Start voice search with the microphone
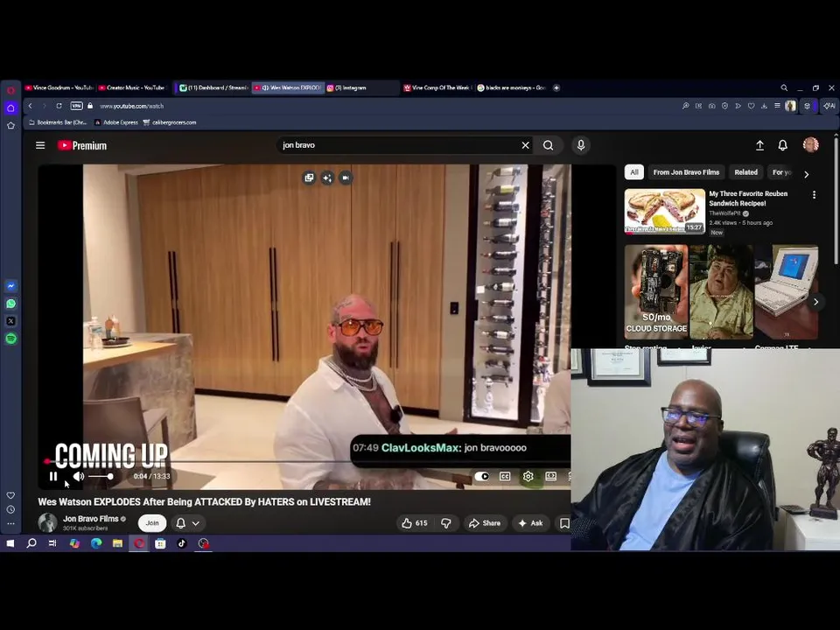The image size is (840, 630). [x=581, y=145]
